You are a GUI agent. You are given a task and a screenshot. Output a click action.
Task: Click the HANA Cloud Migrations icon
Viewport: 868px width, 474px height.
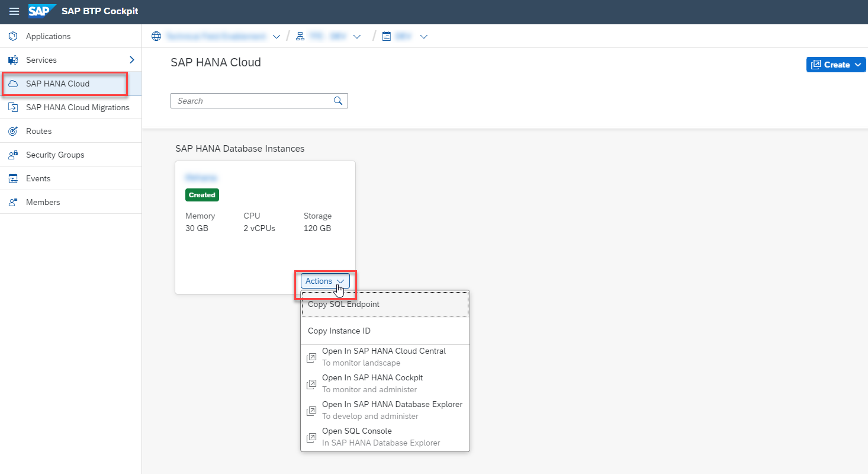(13, 107)
